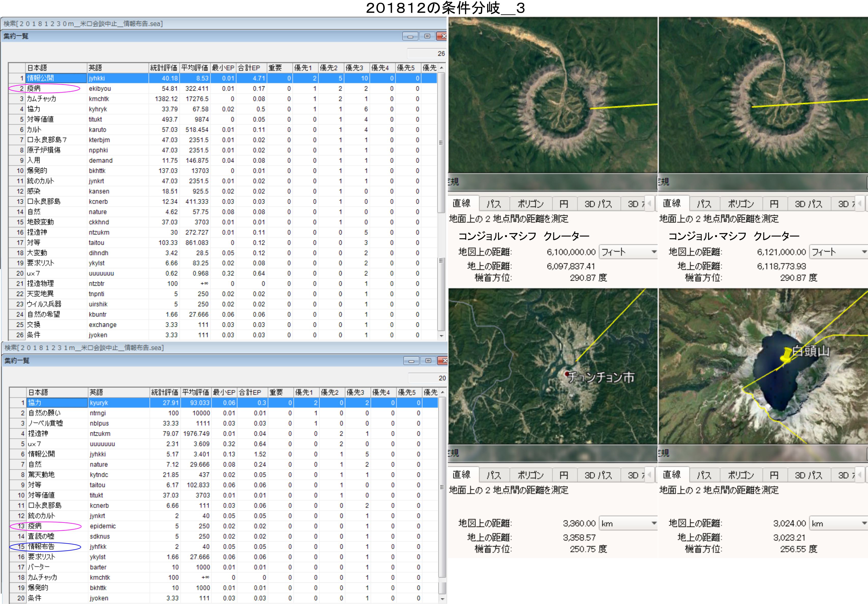868x604 pixels.
Task: Click the vertical scrollbar thumb of the 26-row table
Action: 441,143
